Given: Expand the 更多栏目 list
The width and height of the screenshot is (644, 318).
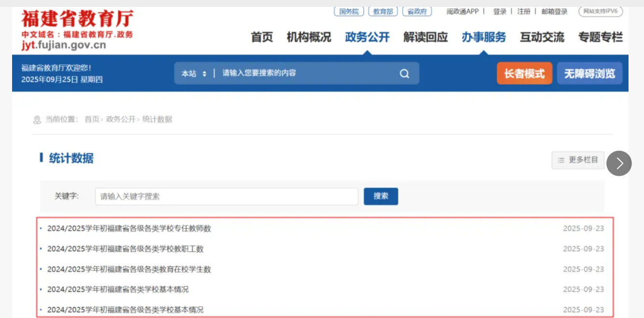Looking at the screenshot, I should point(578,160).
